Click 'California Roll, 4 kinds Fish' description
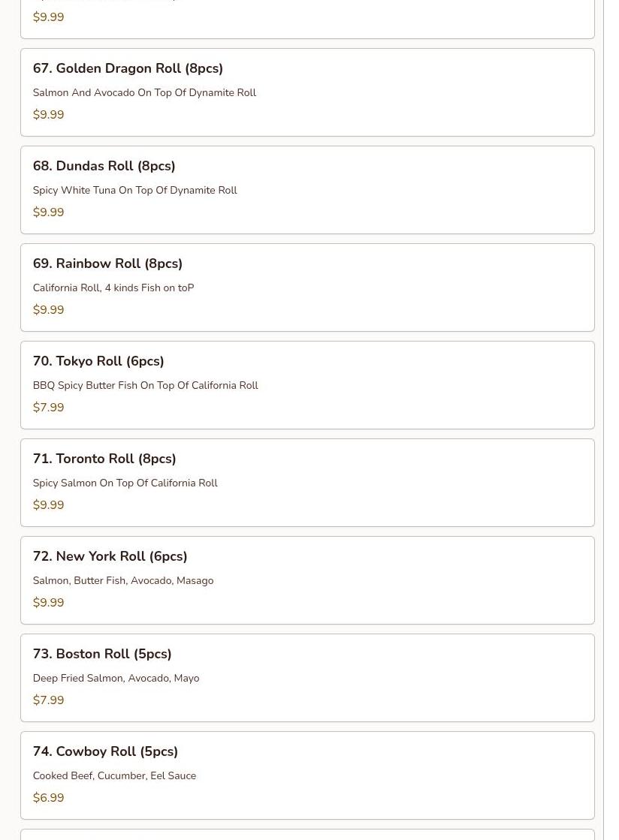 click(x=113, y=288)
